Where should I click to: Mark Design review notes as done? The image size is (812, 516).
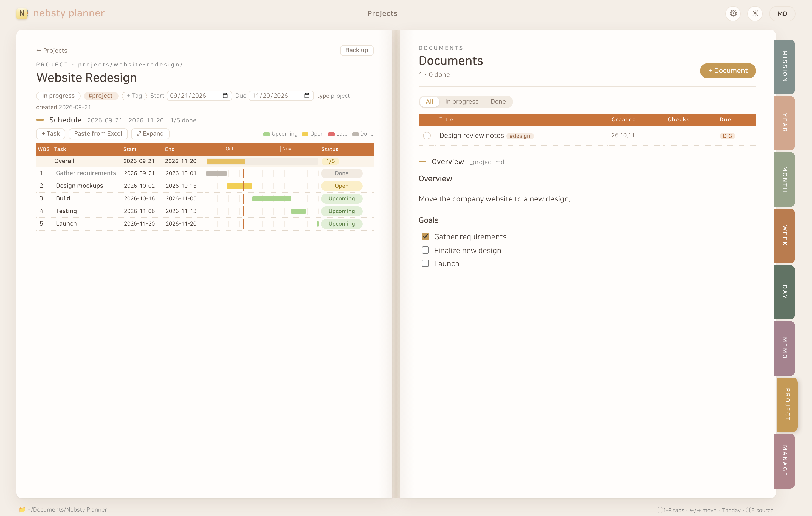(427, 136)
